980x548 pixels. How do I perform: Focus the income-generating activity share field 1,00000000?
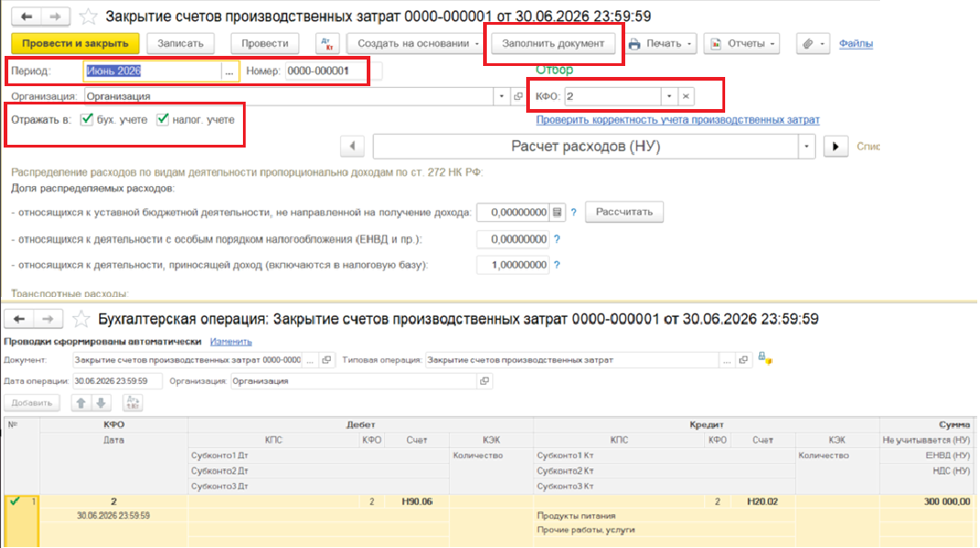(512, 265)
